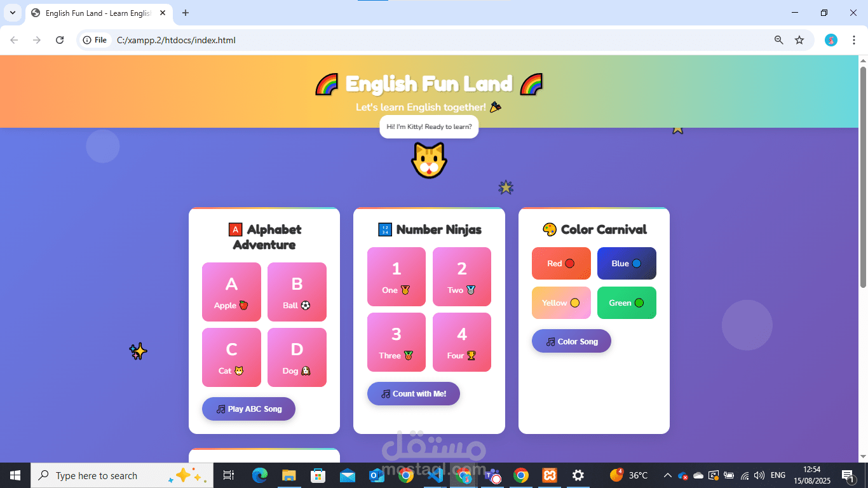Select the Blue color tile
The width and height of the screenshot is (868, 488).
[x=627, y=263]
